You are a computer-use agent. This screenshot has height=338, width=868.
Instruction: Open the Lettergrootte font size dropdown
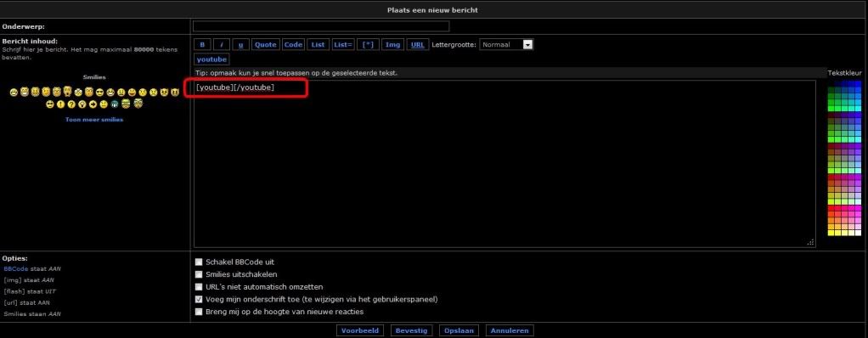(x=506, y=45)
